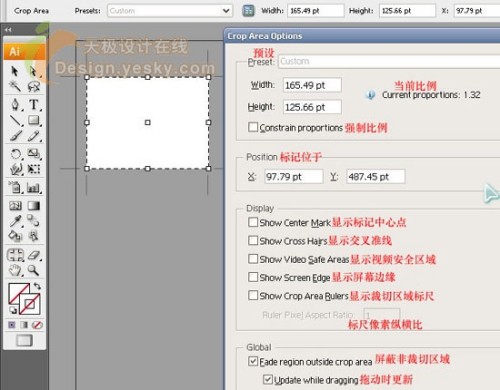Uncheck Update while dragging checkbox
The image size is (500, 390).
tap(267, 380)
